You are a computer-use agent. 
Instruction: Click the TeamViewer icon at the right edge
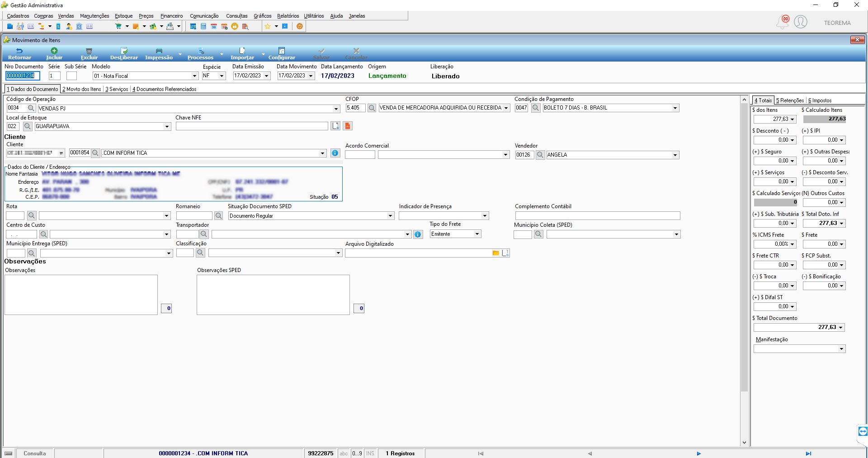(863, 431)
